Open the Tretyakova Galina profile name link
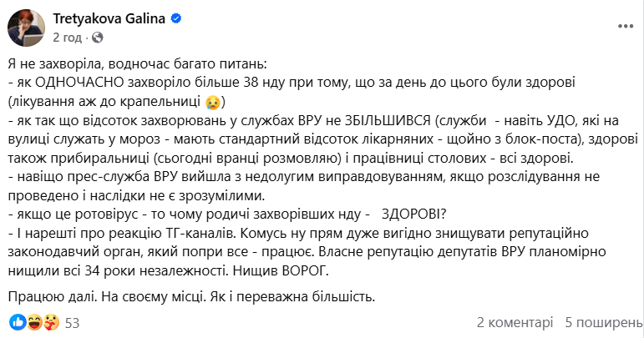The image size is (644, 338). [109, 18]
